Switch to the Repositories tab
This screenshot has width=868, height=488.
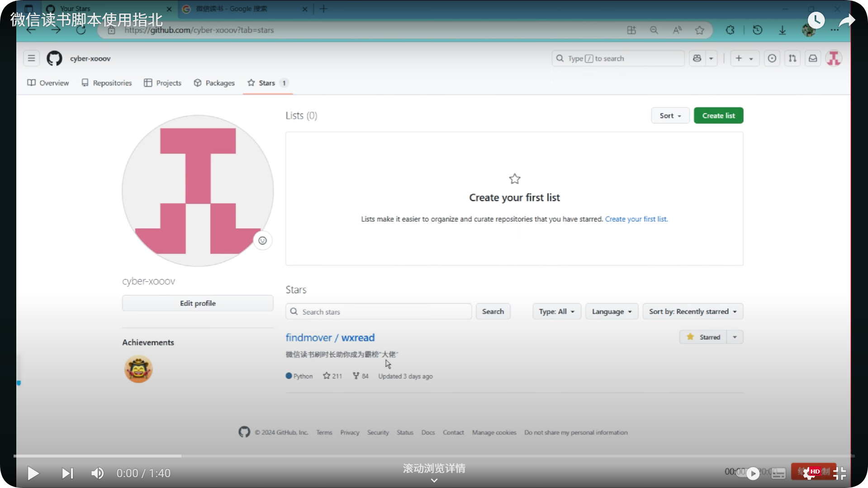(x=107, y=83)
